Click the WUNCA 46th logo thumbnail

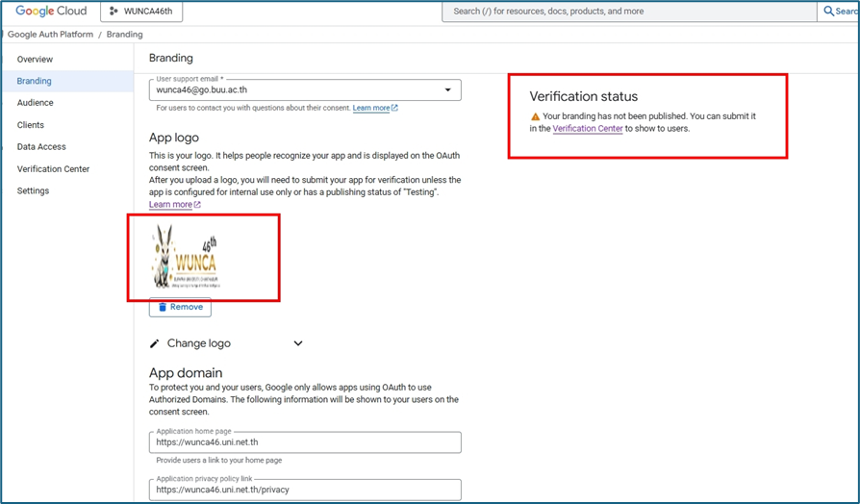click(x=188, y=258)
